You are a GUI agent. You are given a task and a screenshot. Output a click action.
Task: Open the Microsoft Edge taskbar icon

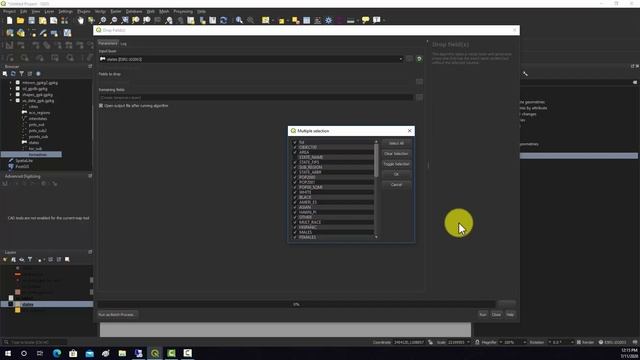pos(57,353)
